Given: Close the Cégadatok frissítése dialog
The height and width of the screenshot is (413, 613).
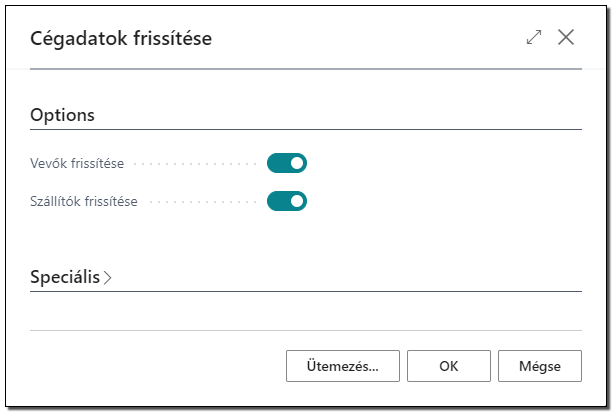Looking at the screenshot, I should coord(566,38).
